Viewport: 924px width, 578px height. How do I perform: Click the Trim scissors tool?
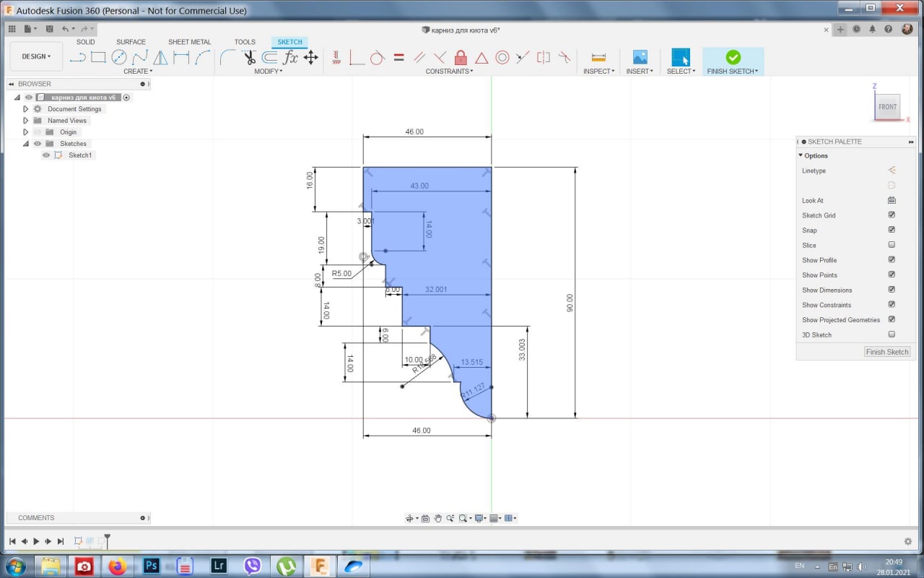coord(249,58)
